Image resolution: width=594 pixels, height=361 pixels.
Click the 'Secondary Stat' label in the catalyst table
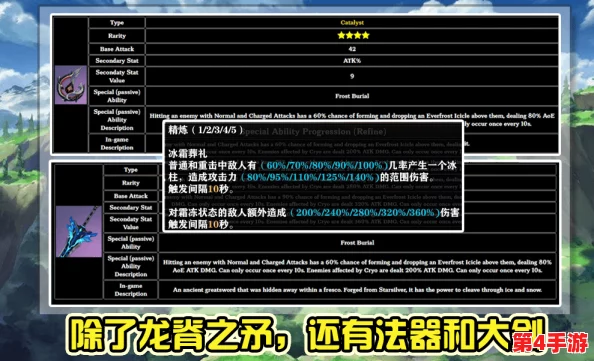pos(117,61)
